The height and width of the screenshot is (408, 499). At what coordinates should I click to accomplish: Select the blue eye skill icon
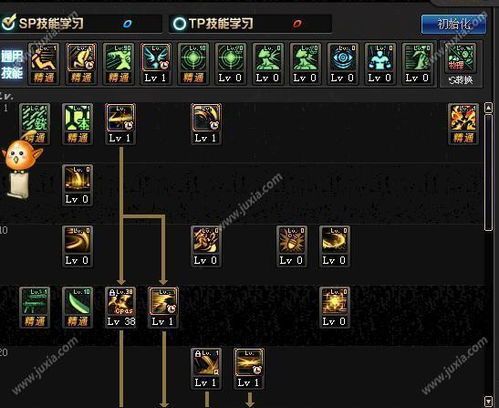coord(342,64)
